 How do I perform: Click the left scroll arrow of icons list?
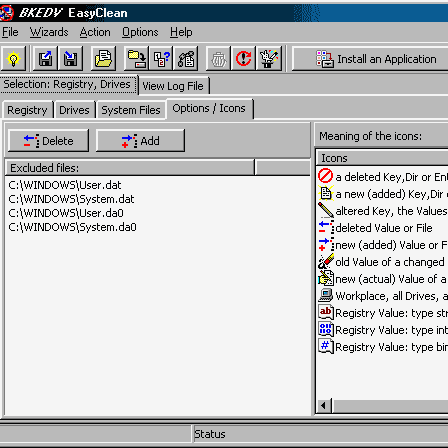tap(323, 406)
